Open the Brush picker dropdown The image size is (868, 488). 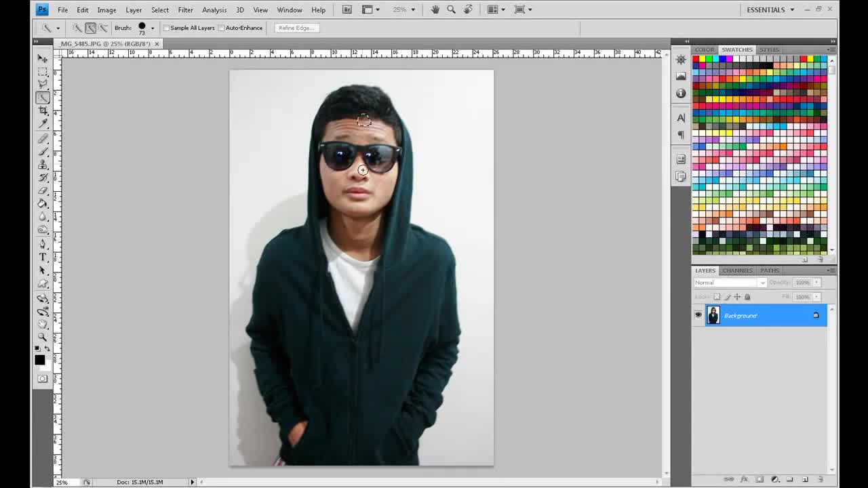[153, 28]
